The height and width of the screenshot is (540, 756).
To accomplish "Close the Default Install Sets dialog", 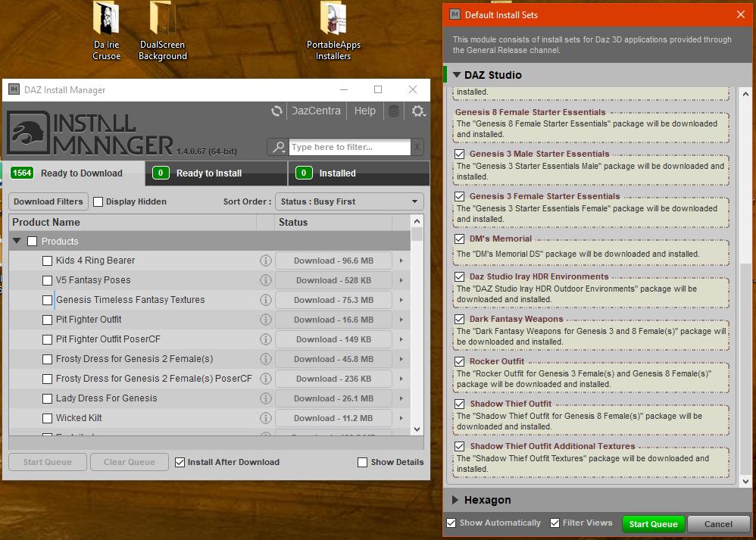I will coord(741,14).
